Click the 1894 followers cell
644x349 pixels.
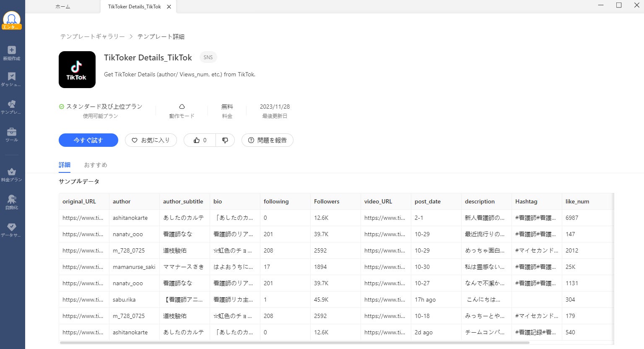335,267
